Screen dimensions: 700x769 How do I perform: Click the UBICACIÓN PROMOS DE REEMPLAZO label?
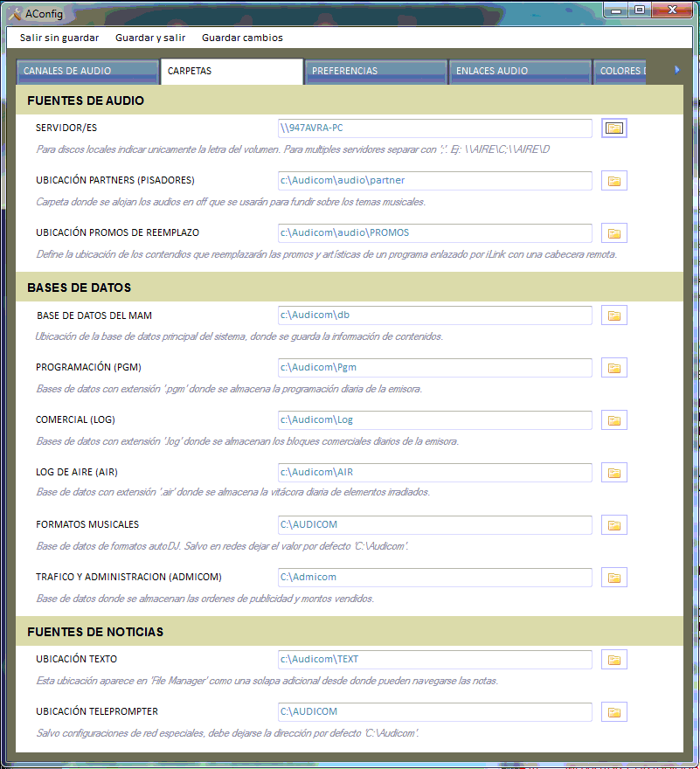tap(117, 233)
